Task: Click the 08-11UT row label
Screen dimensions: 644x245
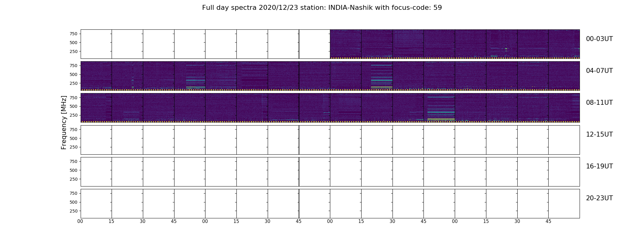Action: (599, 103)
